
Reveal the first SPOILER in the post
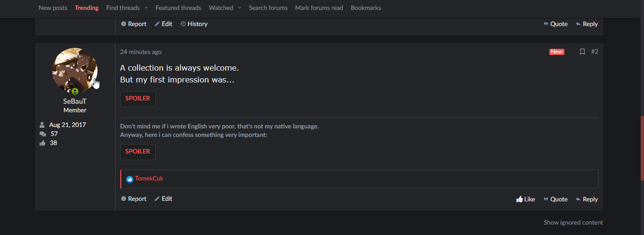pyautogui.click(x=138, y=99)
